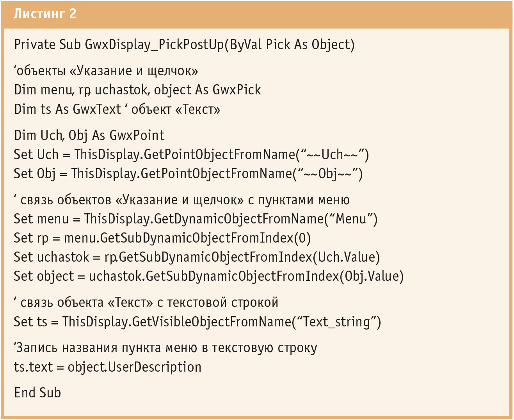Click the 'Set rp = menu.GetSubDynamicObjectFromIndex(0)' line
Viewport: 514px width, 420px height.
162,238
